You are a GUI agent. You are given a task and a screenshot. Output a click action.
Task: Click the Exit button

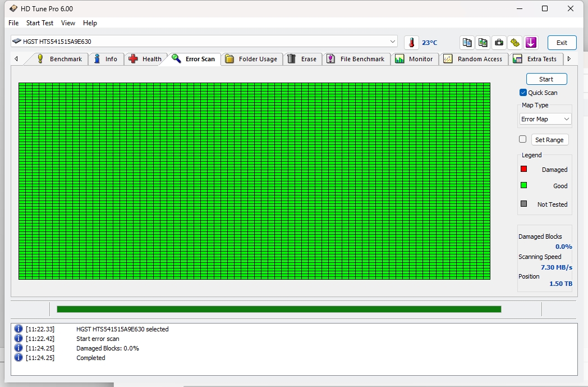click(x=562, y=43)
